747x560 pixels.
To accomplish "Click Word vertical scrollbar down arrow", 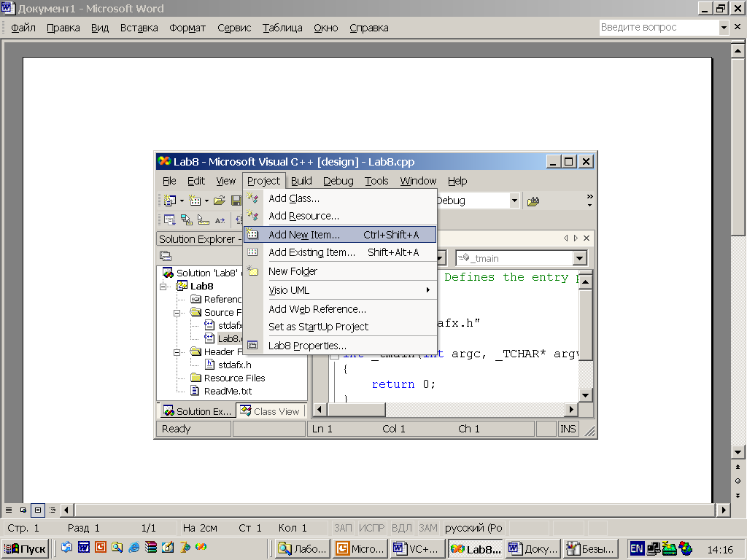I will coord(738,452).
